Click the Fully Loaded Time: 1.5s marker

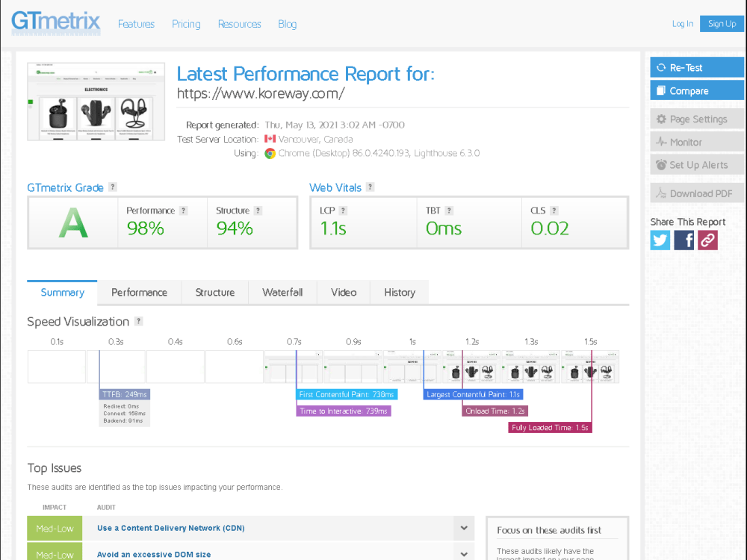click(551, 428)
